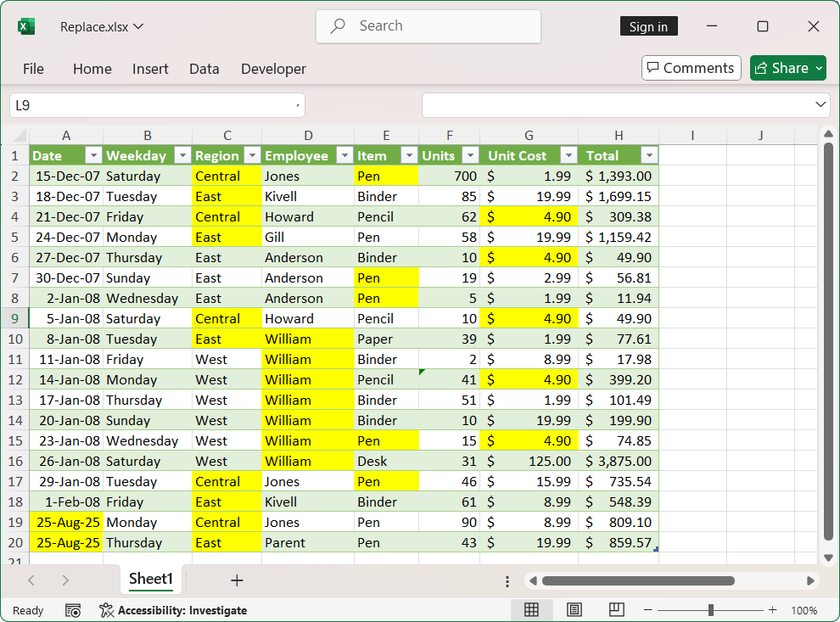
Task: Open the Employee column filter dropdown
Action: pyautogui.click(x=344, y=156)
